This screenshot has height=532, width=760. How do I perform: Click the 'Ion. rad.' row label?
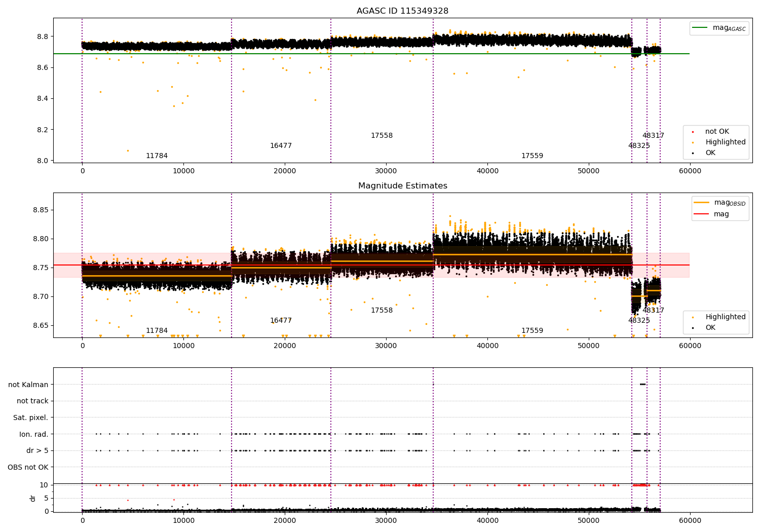pyautogui.click(x=34, y=434)
